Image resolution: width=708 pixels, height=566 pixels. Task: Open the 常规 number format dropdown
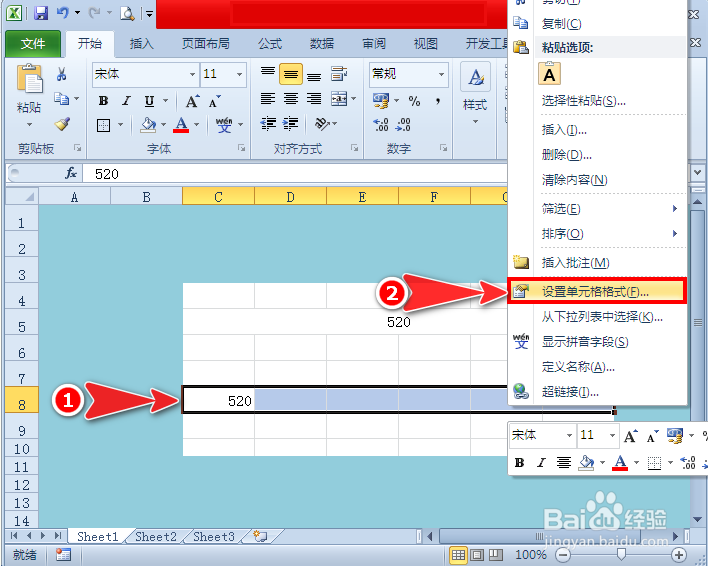click(441, 74)
